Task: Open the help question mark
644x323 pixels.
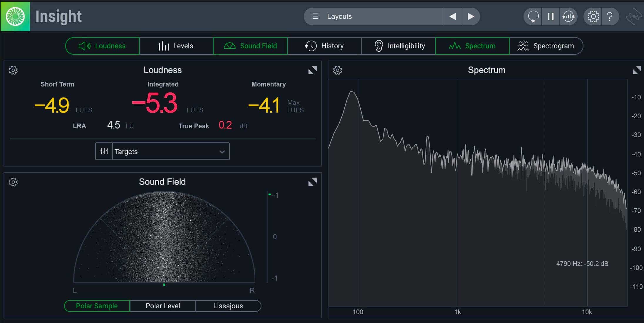Action: [610, 16]
